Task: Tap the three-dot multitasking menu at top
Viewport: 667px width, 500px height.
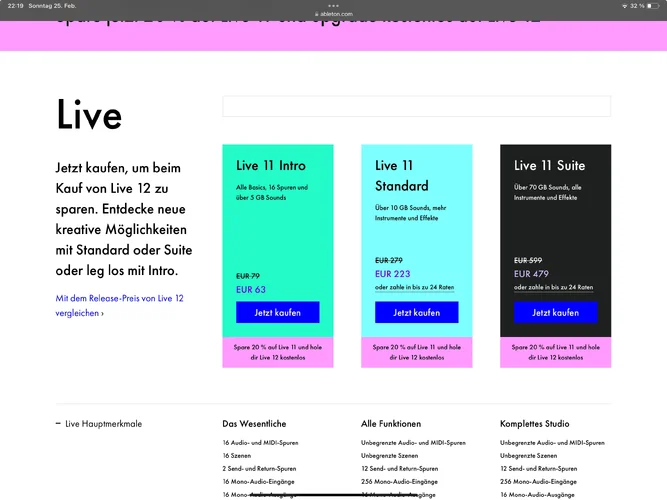Action: tap(334, 6)
